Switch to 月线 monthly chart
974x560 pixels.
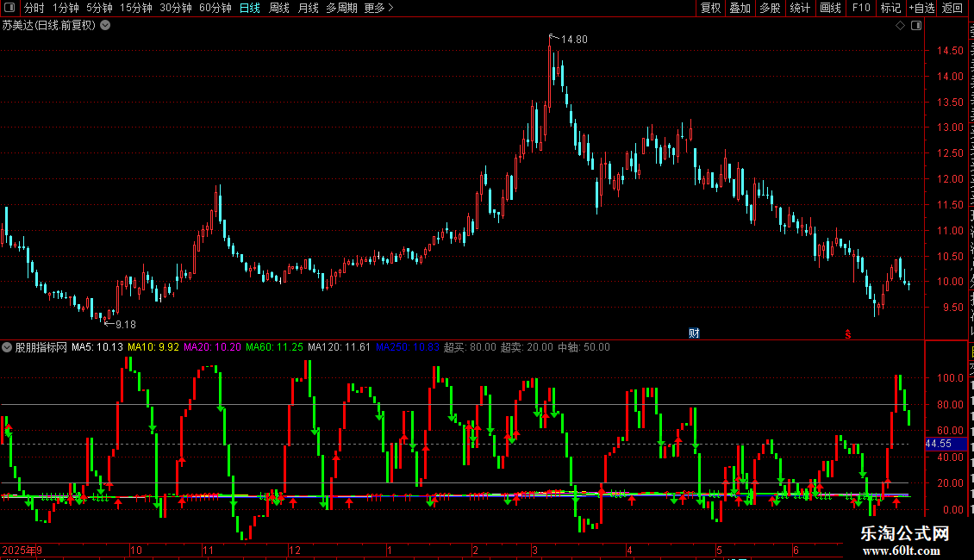click(308, 8)
